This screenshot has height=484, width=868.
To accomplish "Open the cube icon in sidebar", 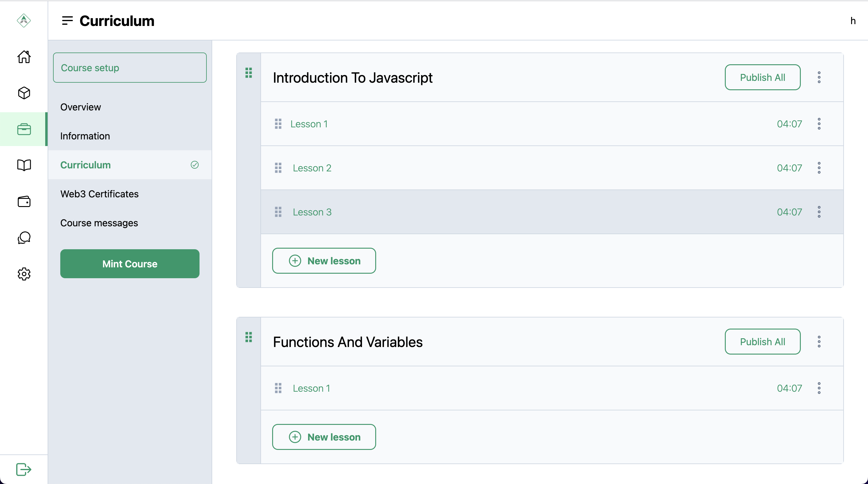I will pos(24,93).
